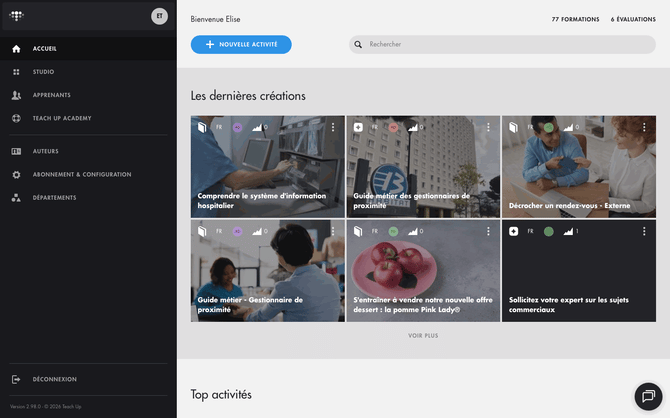The height and width of the screenshot is (418, 670).
Task: Click purple author badge on hospitalier card
Action: pos(238,127)
